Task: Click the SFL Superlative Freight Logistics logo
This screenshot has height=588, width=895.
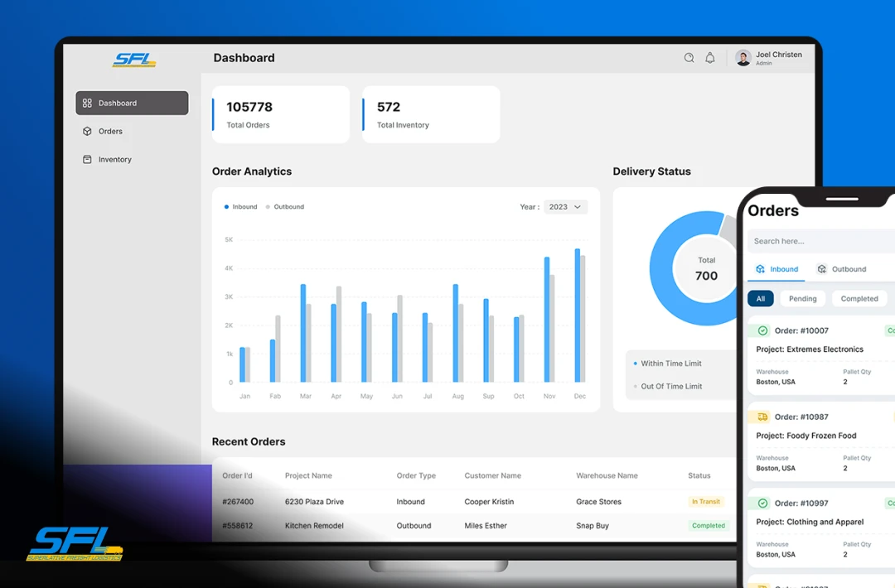Action: click(x=75, y=543)
